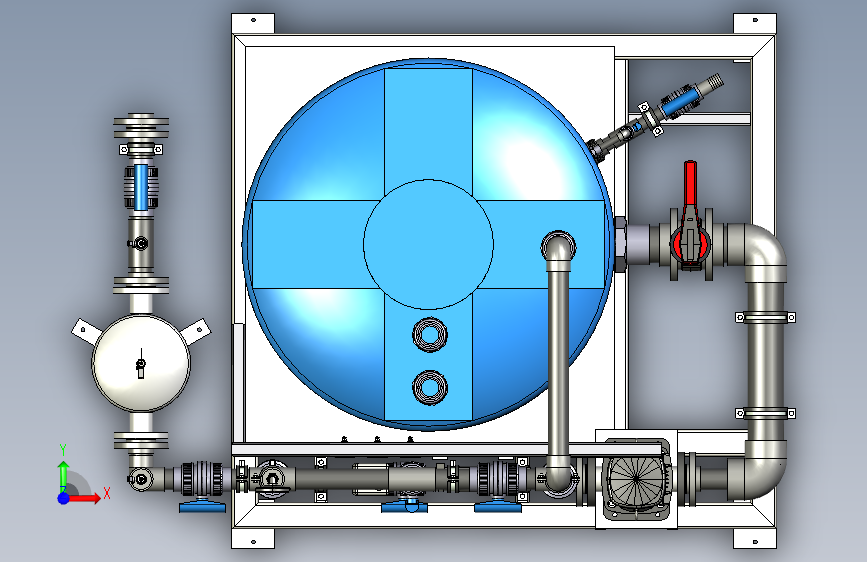Click the white spherical vessel on left
This screenshot has height=562, width=867.
click(x=141, y=363)
